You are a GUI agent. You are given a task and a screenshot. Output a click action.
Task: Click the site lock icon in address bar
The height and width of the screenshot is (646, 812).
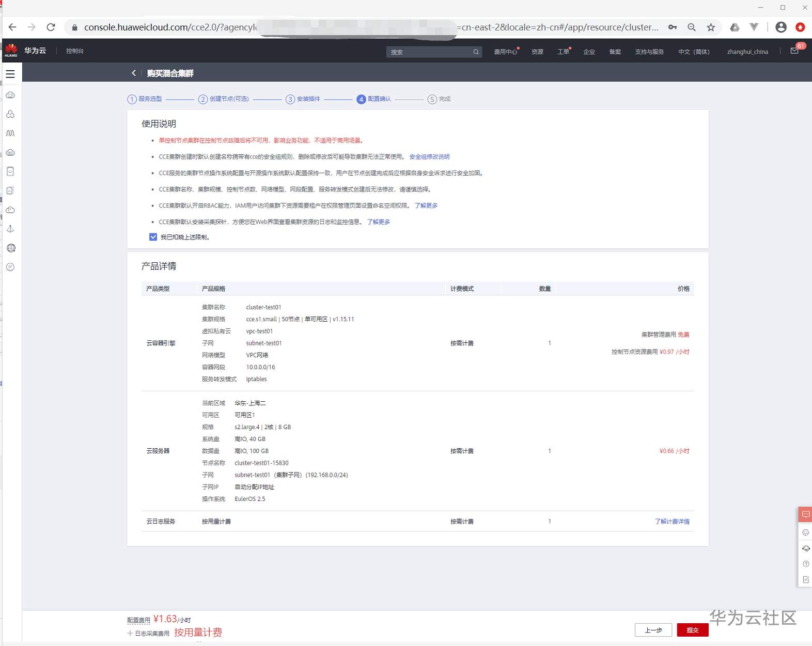click(x=74, y=27)
